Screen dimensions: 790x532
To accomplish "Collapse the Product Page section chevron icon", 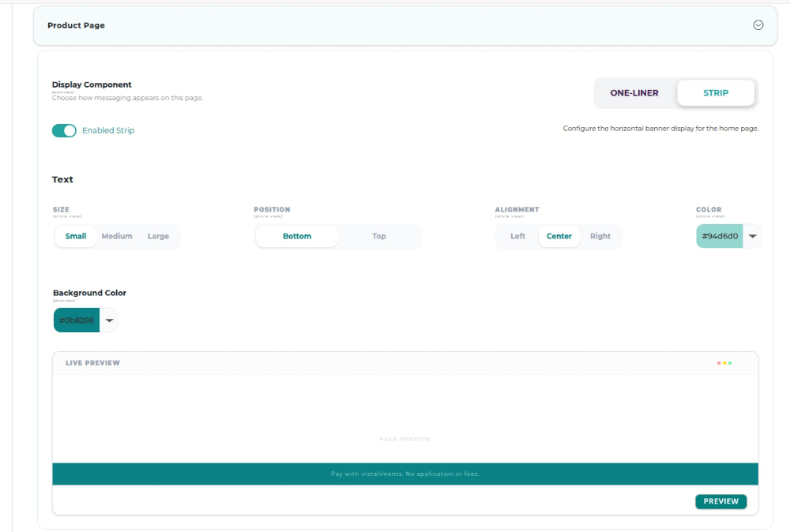I will click(758, 25).
